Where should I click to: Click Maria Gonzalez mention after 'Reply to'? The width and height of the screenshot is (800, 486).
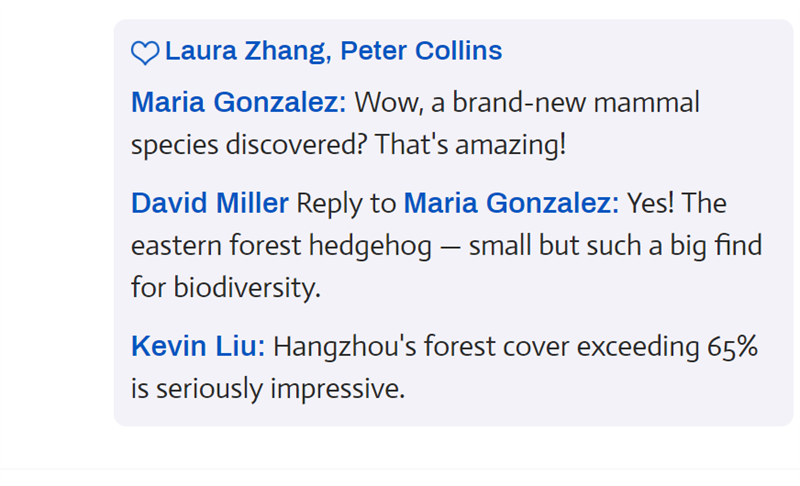(510, 203)
